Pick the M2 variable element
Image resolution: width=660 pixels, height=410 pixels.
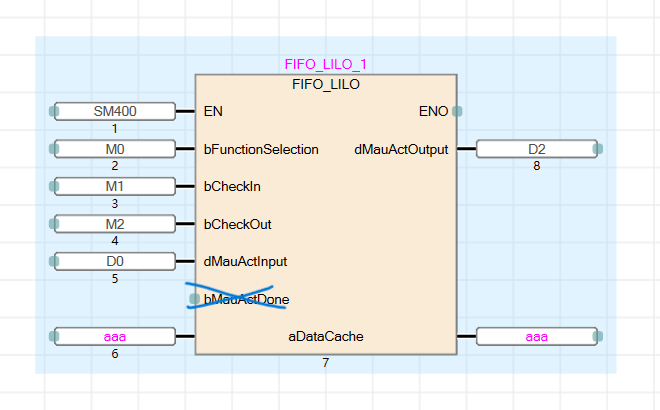coord(114,224)
